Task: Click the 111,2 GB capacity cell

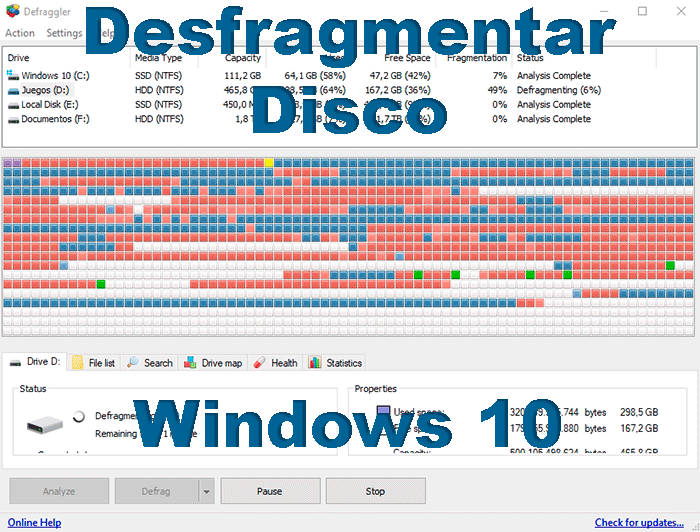Action: [242, 76]
